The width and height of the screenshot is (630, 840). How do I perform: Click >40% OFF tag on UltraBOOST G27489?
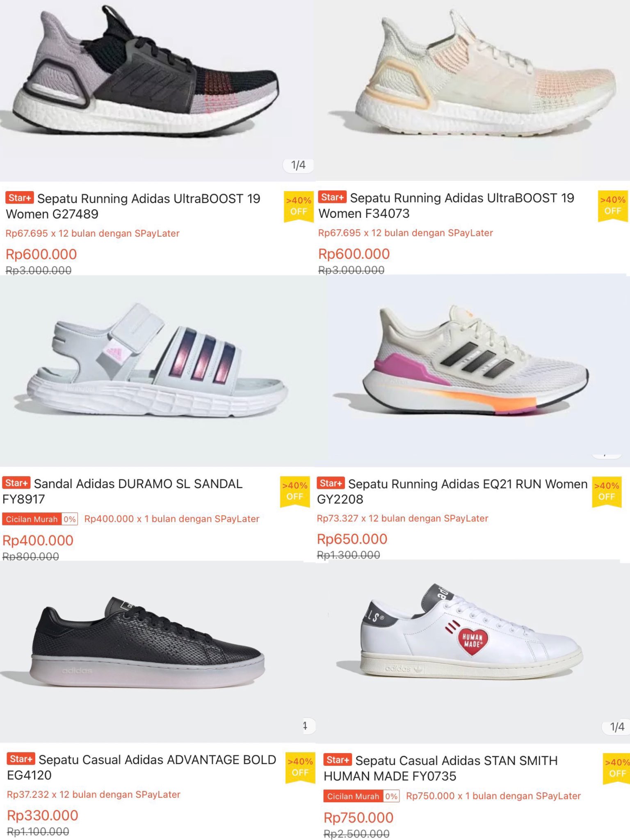click(x=299, y=206)
